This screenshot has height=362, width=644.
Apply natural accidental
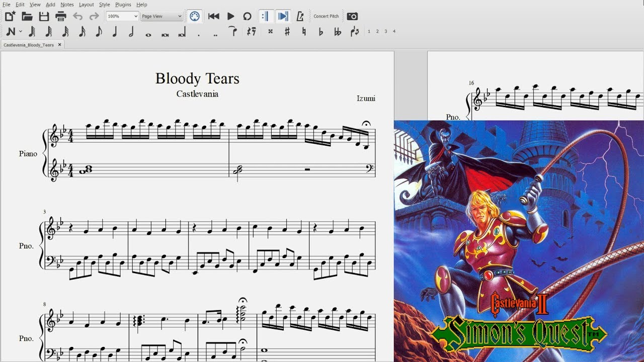304,31
